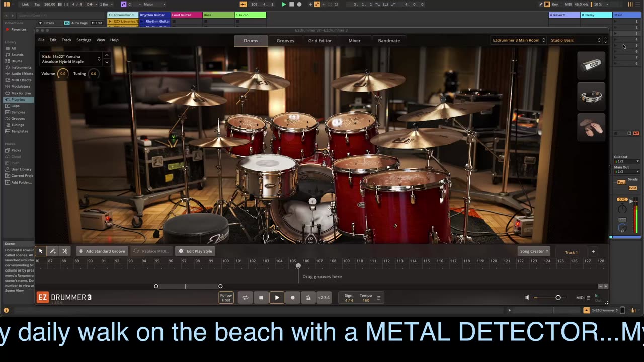644x362 pixels.
Task: Start EZdrummer playback with the play button
Action: point(277,297)
